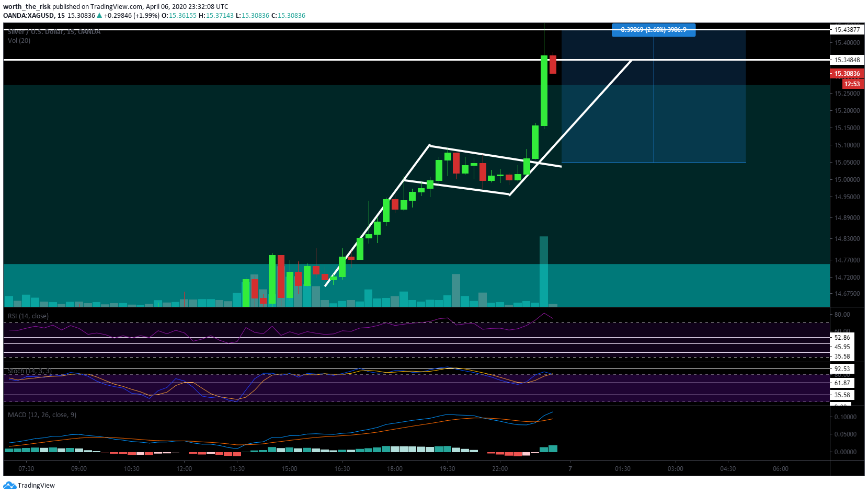Click the high value H:15.37143

point(216,16)
